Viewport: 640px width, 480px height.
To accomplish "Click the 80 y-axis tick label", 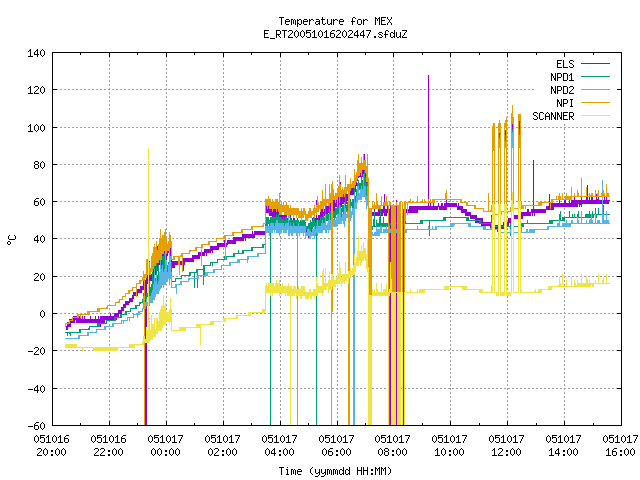I will 39,165.
